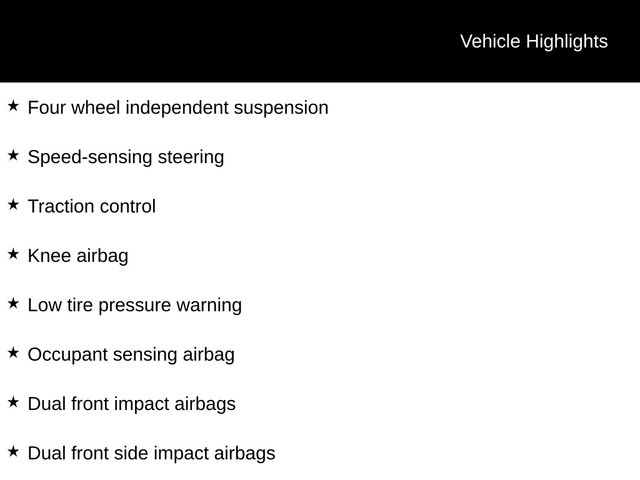
Task: Select the Traction control feature line
Action: pyautogui.click(x=92, y=207)
